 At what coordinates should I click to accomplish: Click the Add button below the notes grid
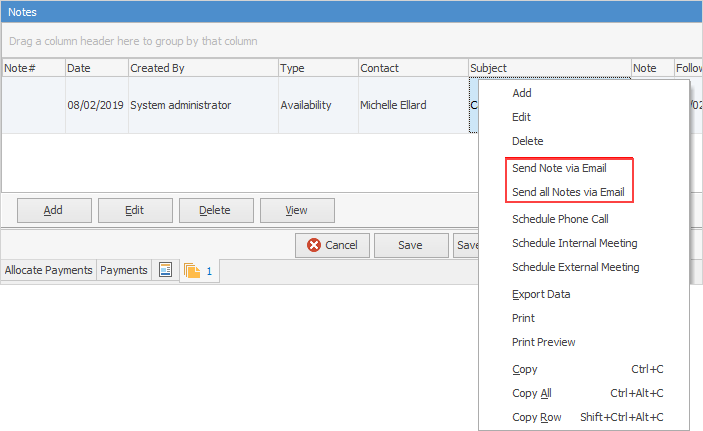(54, 210)
